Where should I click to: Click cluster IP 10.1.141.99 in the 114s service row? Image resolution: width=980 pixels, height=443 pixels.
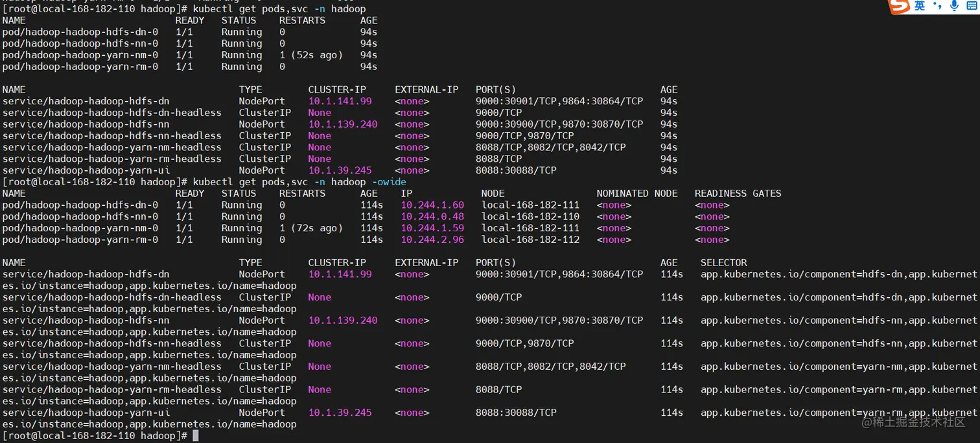(340, 275)
